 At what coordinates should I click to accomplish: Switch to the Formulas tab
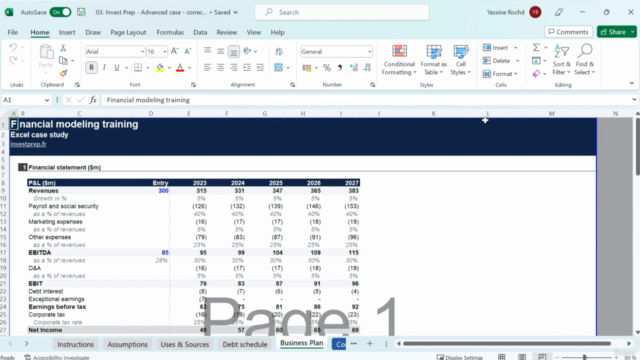(x=170, y=32)
